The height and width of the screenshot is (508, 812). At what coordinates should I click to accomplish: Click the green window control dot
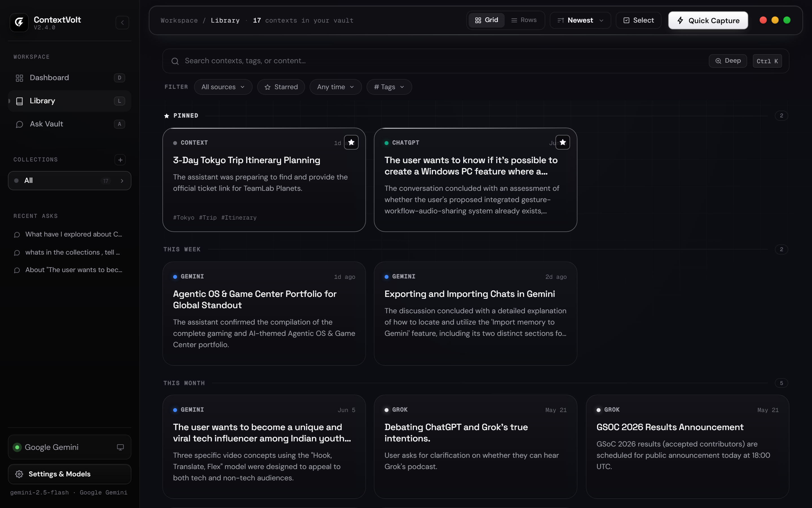pos(787,20)
